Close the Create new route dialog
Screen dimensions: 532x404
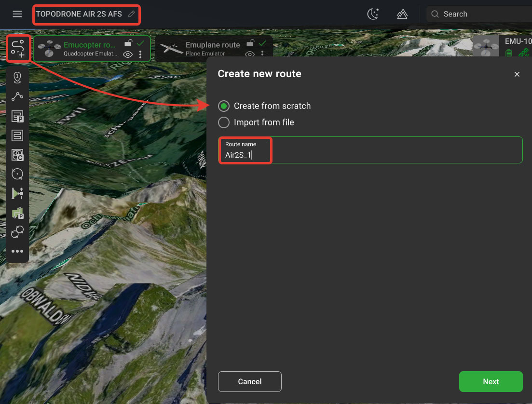517,74
